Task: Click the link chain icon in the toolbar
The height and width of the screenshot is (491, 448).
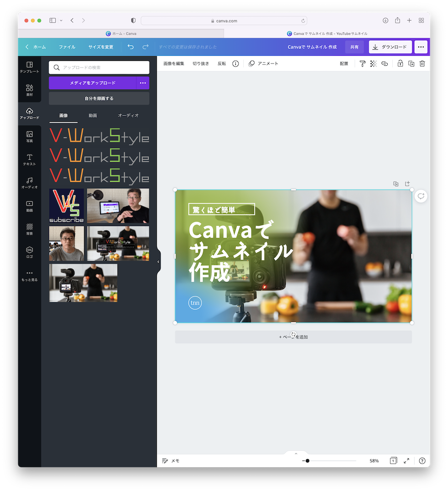Action: [384, 63]
